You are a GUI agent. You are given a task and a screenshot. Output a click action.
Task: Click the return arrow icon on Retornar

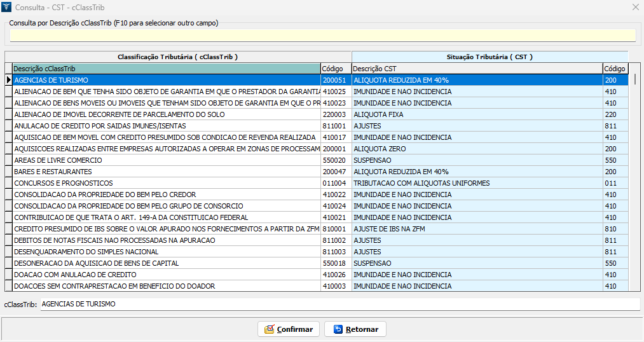338,329
